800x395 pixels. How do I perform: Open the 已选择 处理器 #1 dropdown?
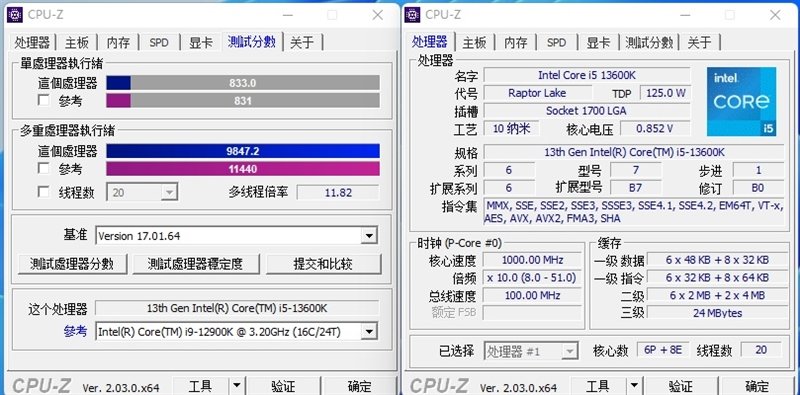(569, 351)
